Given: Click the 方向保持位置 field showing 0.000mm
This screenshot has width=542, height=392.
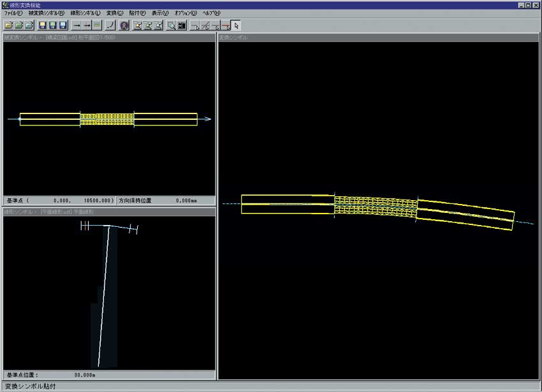Looking at the screenshot, I should (166, 201).
